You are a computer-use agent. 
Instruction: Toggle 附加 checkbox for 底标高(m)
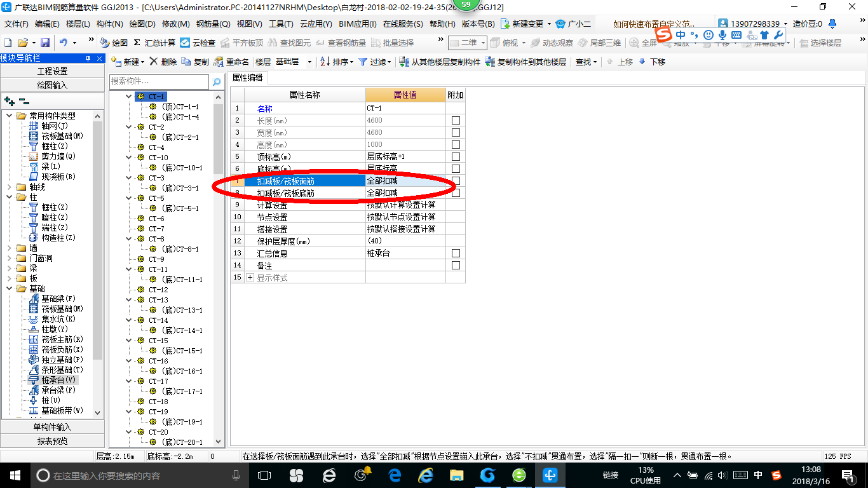coord(456,168)
